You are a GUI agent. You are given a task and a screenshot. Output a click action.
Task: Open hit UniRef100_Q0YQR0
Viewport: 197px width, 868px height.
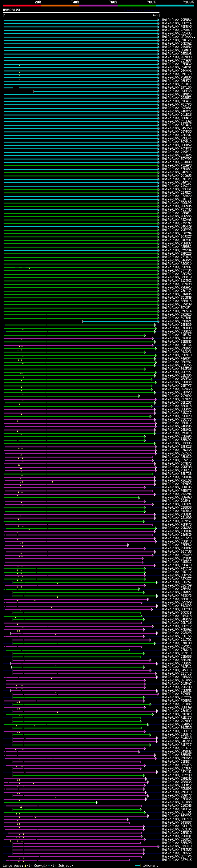tap(177, 396)
